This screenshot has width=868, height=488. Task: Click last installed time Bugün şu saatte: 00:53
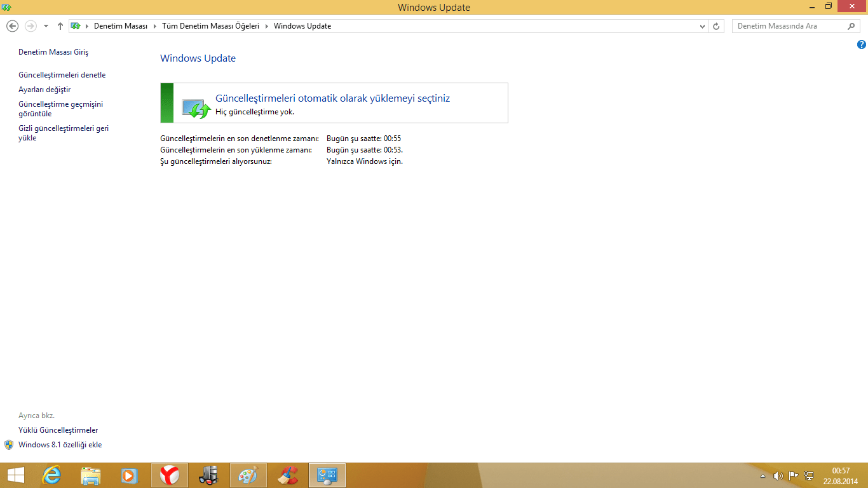(x=365, y=150)
